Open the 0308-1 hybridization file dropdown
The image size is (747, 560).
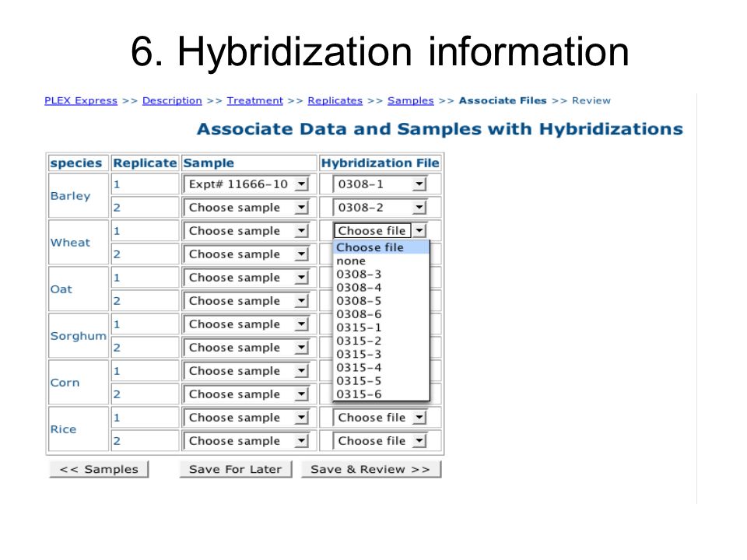point(380,184)
